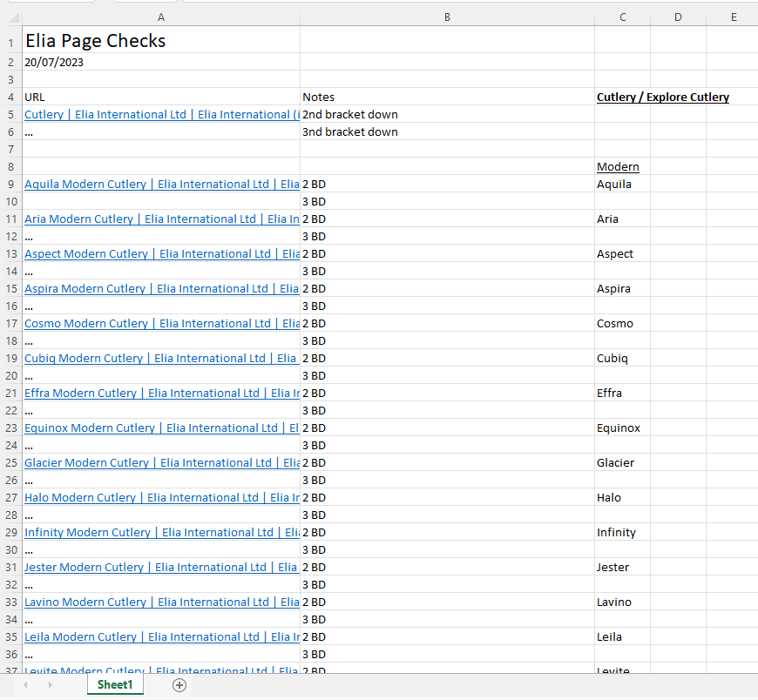Click the Elia Page Checks title cell
This screenshot has height=700, width=758.
95,40
